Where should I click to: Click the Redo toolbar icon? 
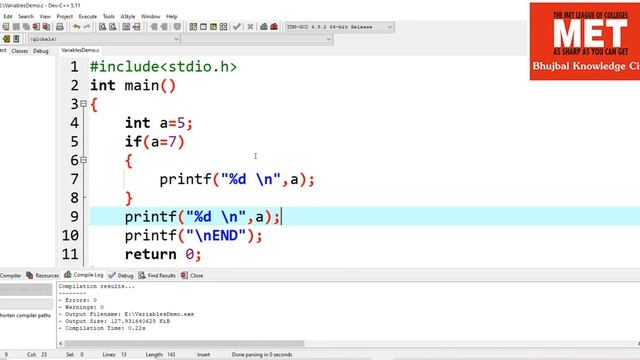pos(87,27)
